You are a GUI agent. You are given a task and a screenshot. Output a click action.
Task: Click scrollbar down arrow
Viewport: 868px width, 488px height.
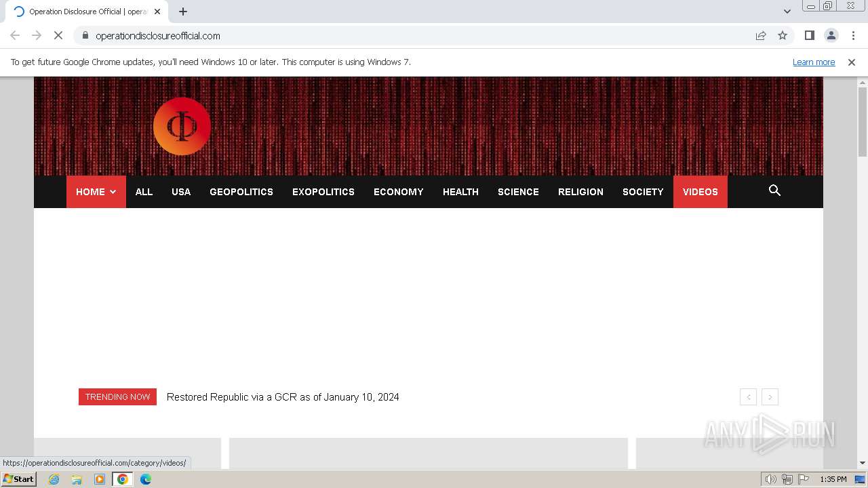[x=863, y=463]
